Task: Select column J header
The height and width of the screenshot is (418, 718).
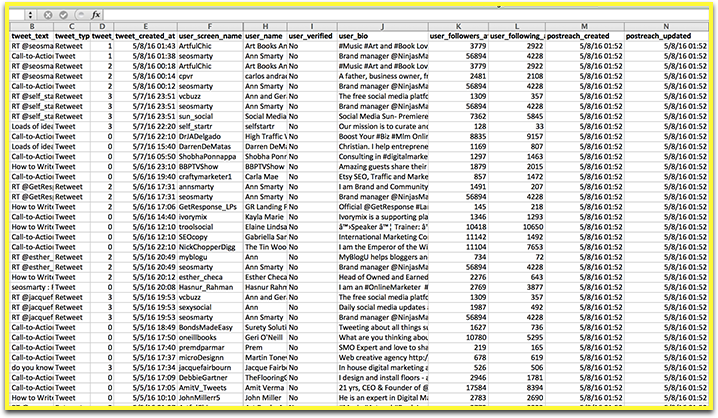Action: tap(383, 27)
